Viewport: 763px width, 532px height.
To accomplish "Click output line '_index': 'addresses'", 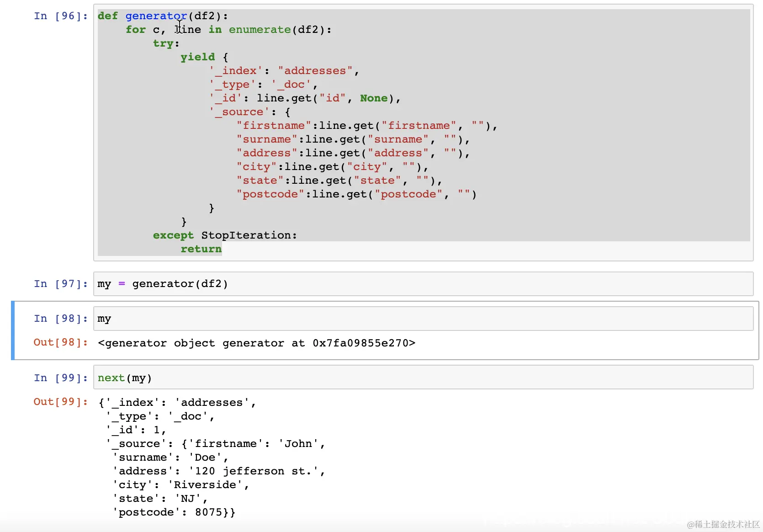I will tap(177, 403).
